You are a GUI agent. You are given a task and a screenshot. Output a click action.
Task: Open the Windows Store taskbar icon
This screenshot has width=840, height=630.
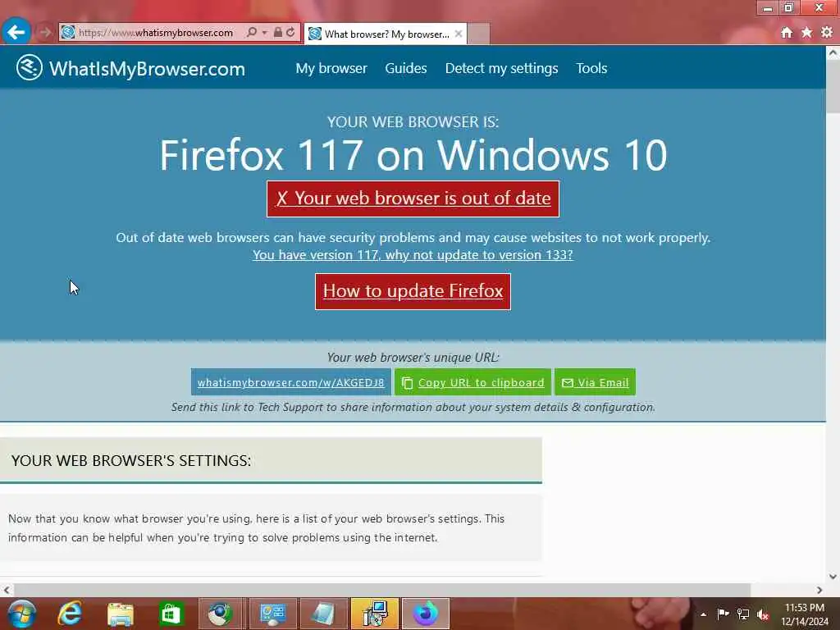[171, 614]
